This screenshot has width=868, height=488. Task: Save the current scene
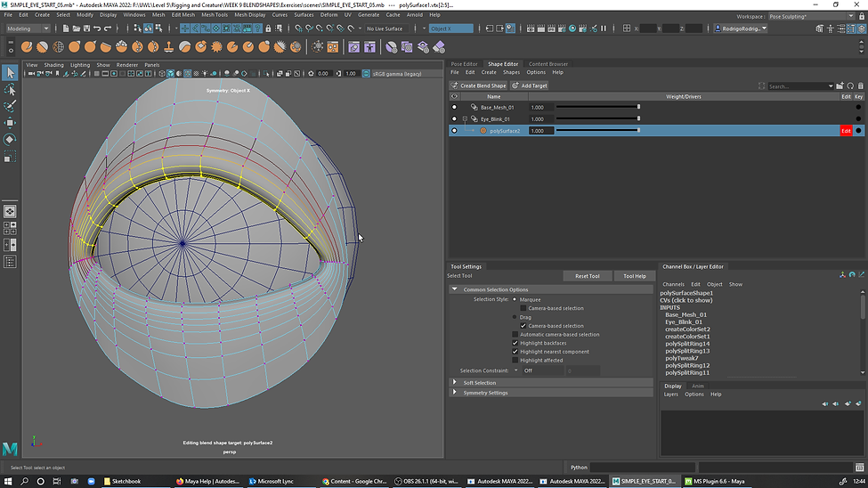point(86,28)
